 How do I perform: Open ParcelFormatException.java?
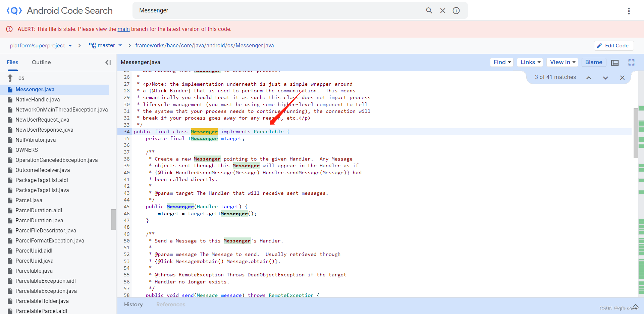(x=50, y=241)
